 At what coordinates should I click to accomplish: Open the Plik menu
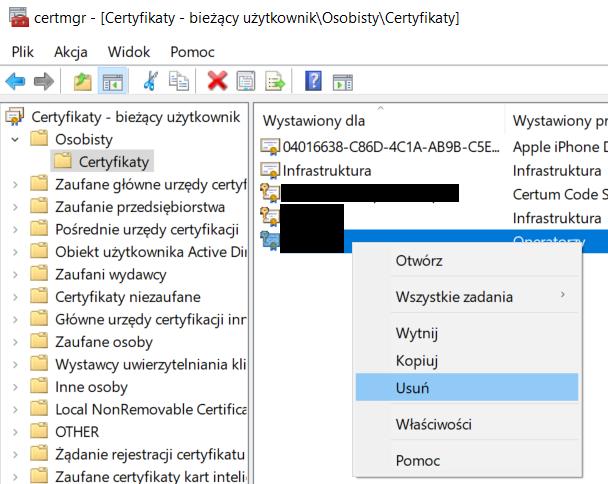(x=22, y=52)
